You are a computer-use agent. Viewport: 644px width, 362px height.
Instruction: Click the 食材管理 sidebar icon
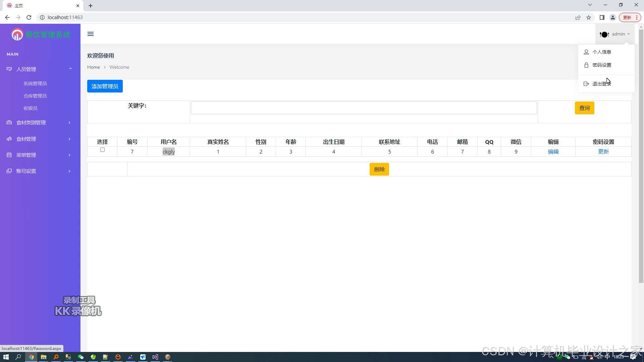9,139
